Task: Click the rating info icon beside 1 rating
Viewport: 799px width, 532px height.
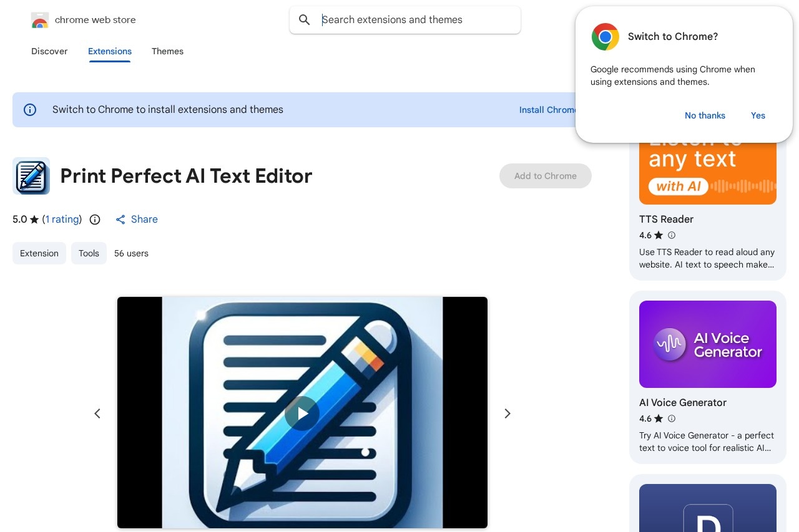Action: pyautogui.click(x=95, y=220)
